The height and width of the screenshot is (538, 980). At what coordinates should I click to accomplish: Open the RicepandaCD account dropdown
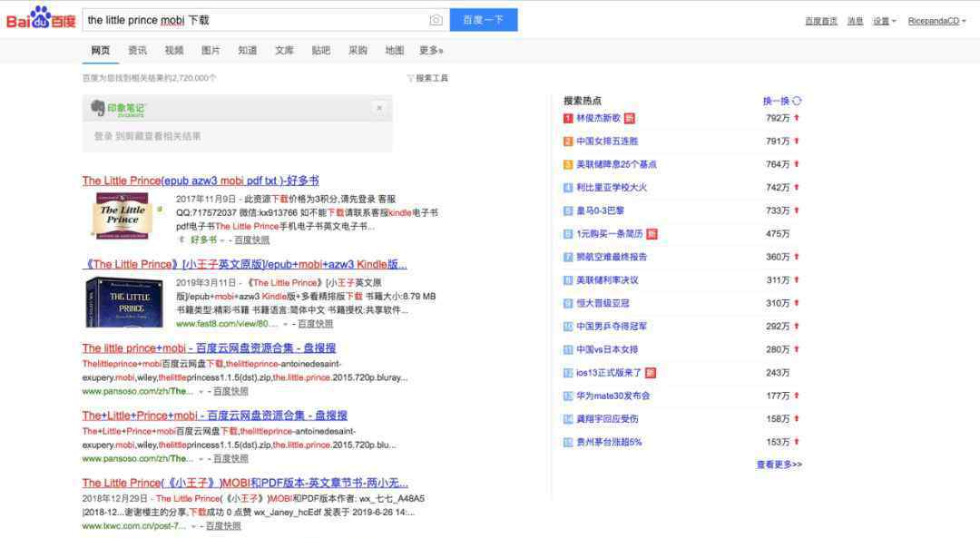pos(936,21)
